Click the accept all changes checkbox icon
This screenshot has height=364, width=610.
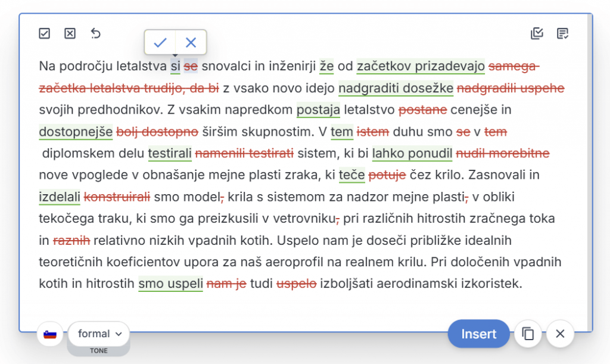(x=45, y=33)
